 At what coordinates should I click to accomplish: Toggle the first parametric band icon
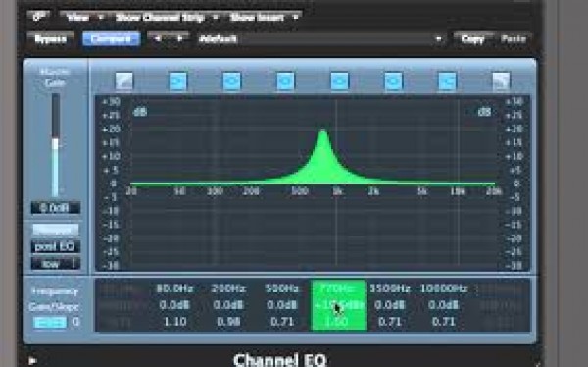[231, 81]
